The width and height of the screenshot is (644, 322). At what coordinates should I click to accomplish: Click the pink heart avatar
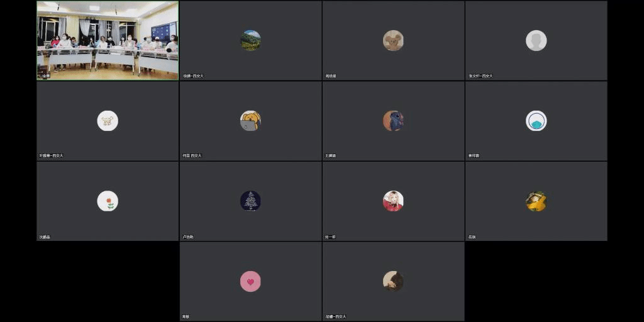(x=250, y=281)
